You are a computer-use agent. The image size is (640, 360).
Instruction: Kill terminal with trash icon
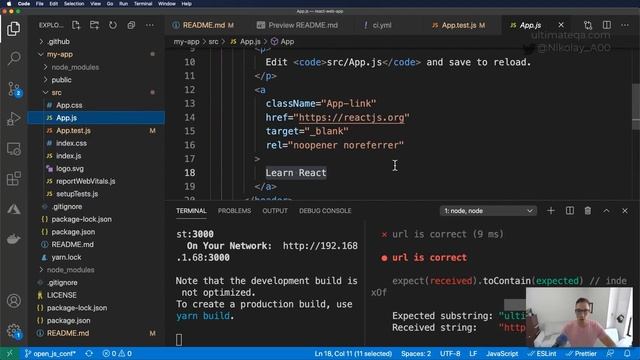588,211
